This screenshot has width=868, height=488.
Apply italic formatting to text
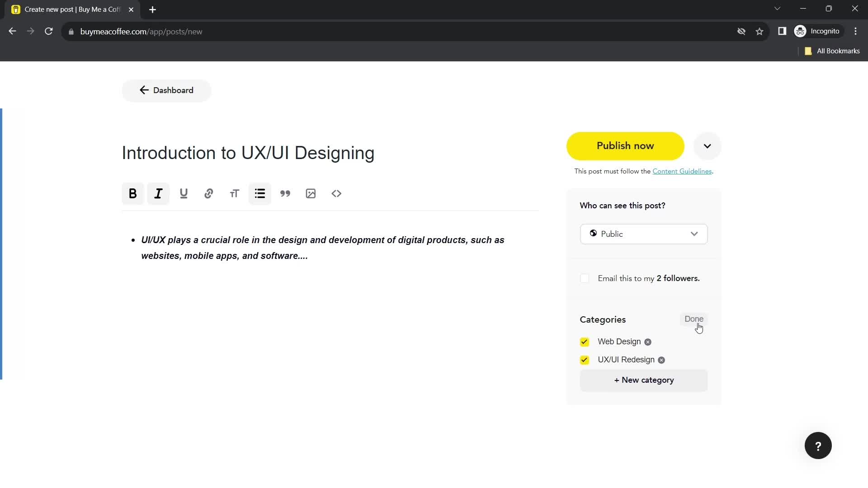pos(158,194)
